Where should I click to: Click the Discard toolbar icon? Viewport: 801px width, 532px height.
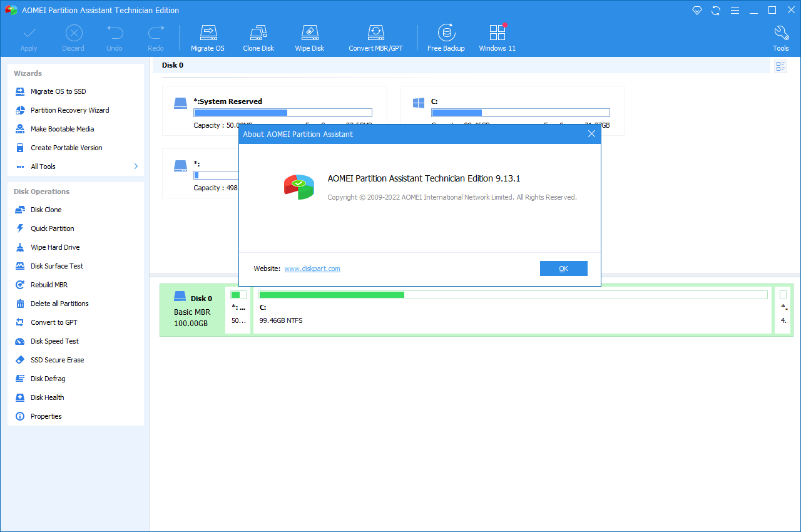tap(73, 39)
